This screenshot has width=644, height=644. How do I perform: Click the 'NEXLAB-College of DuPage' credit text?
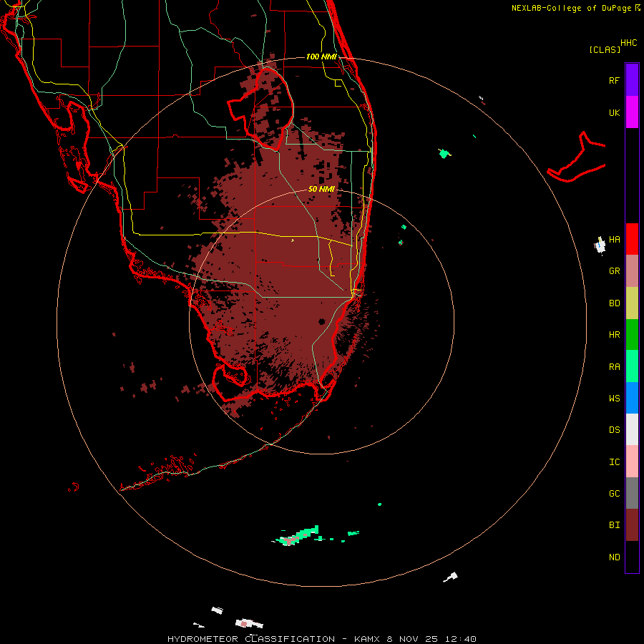[x=571, y=8]
